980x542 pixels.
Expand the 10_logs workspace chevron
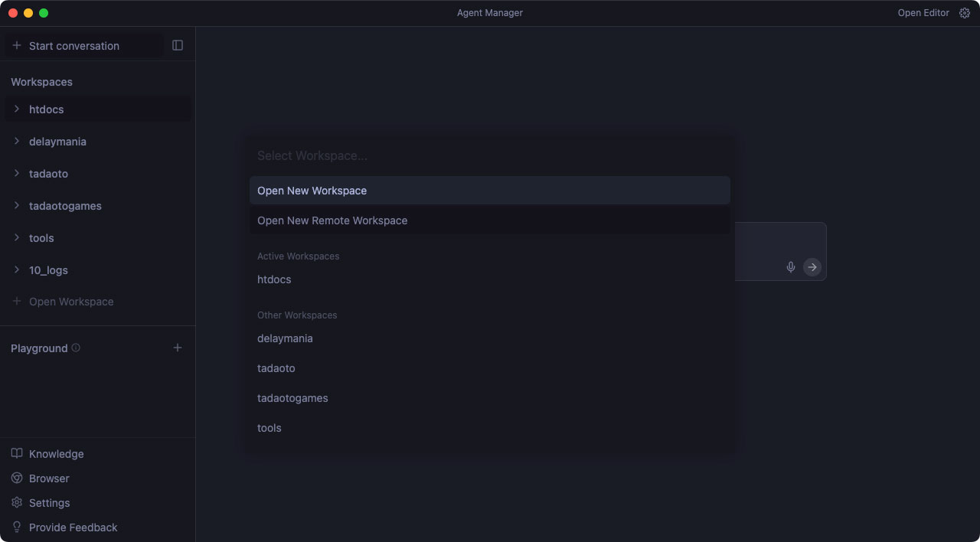(x=17, y=270)
